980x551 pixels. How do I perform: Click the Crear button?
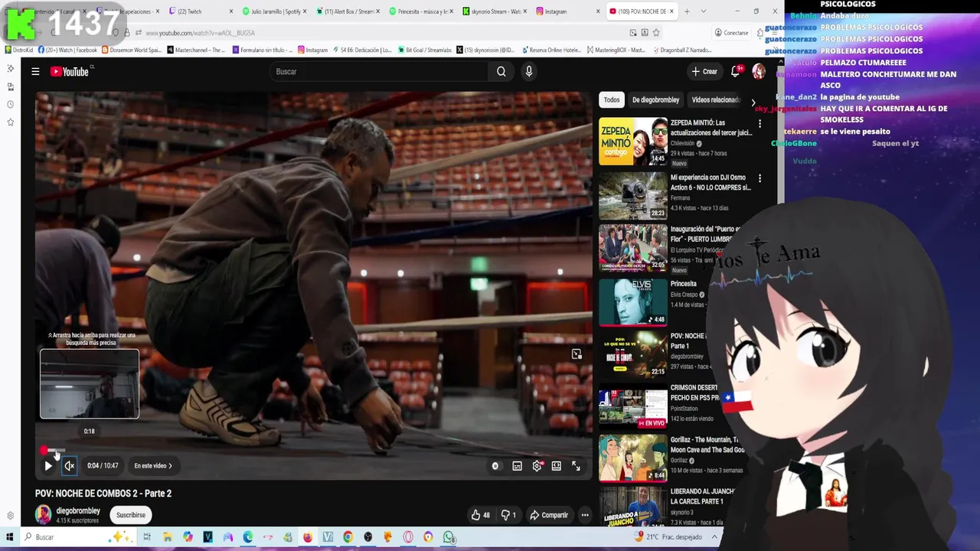[x=704, y=71]
